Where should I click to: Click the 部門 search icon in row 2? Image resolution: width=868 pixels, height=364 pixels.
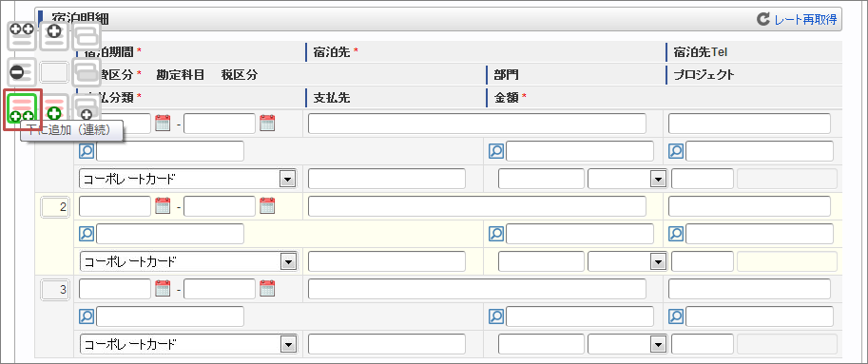tap(496, 234)
